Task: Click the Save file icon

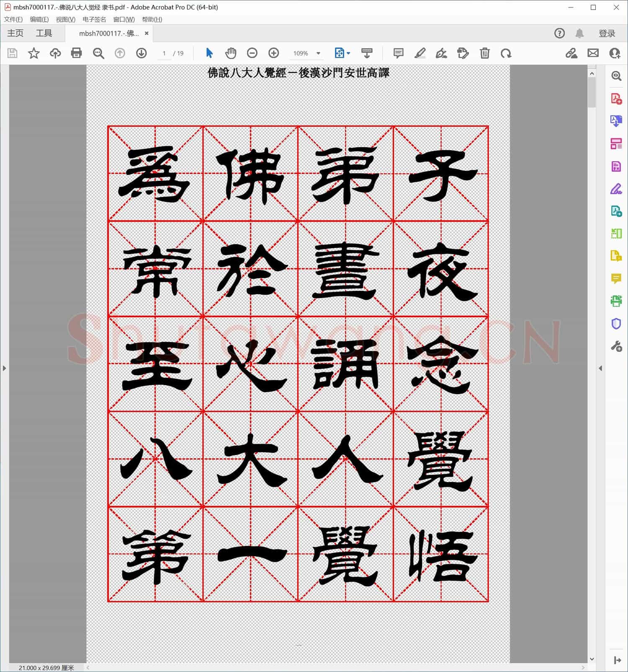Action: tap(12, 53)
